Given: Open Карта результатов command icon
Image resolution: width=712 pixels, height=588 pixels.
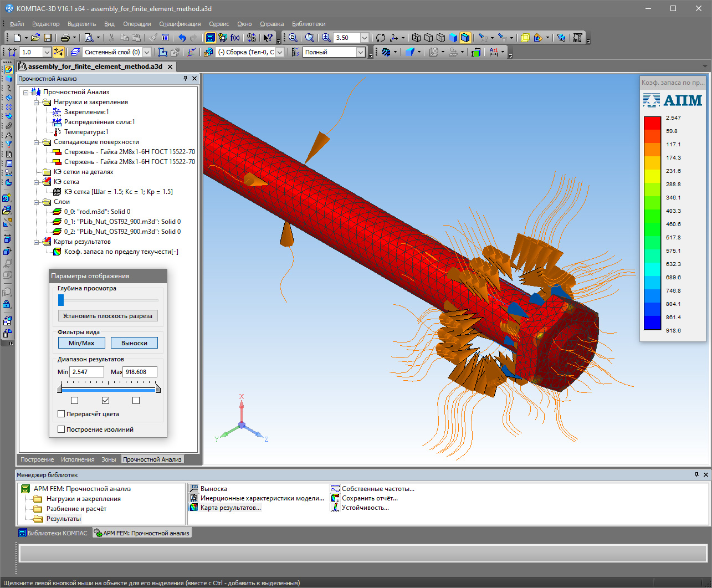Looking at the screenshot, I should point(194,508).
